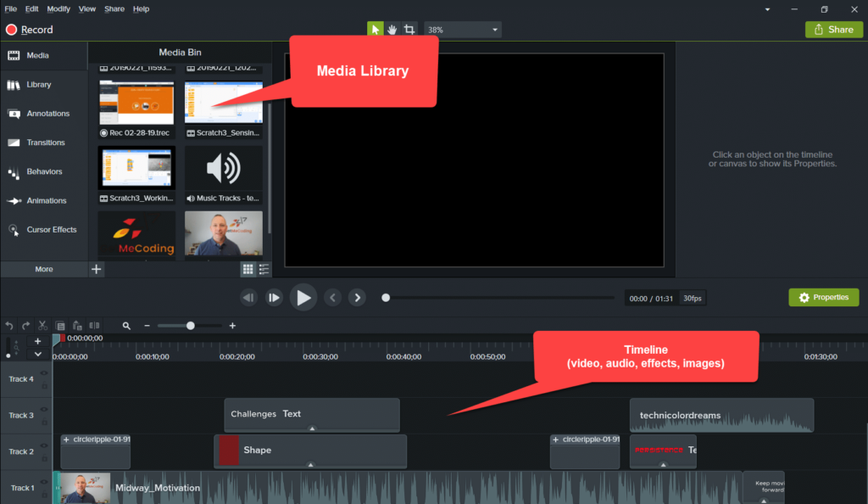
Task: Open the Help menu
Action: click(x=142, y=8)
